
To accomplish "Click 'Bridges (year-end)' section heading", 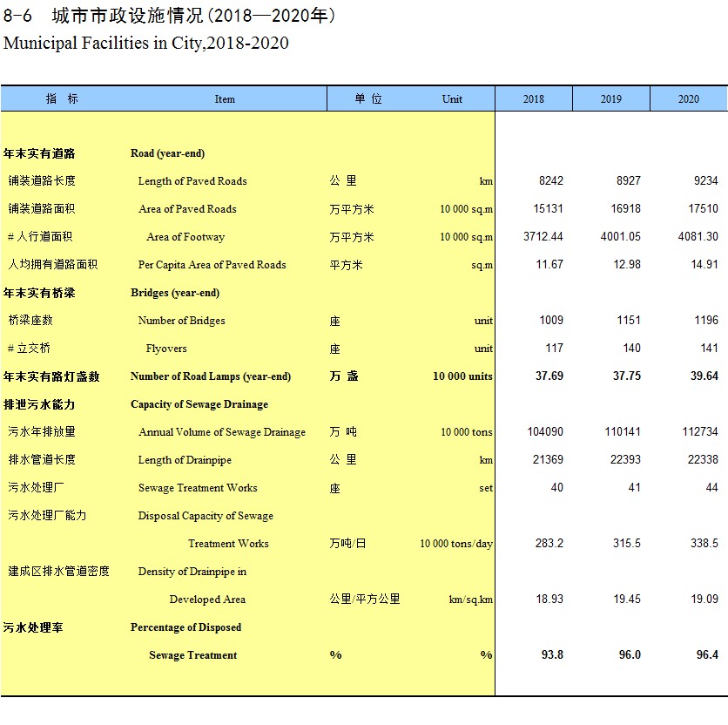I will tap(175, 293).
